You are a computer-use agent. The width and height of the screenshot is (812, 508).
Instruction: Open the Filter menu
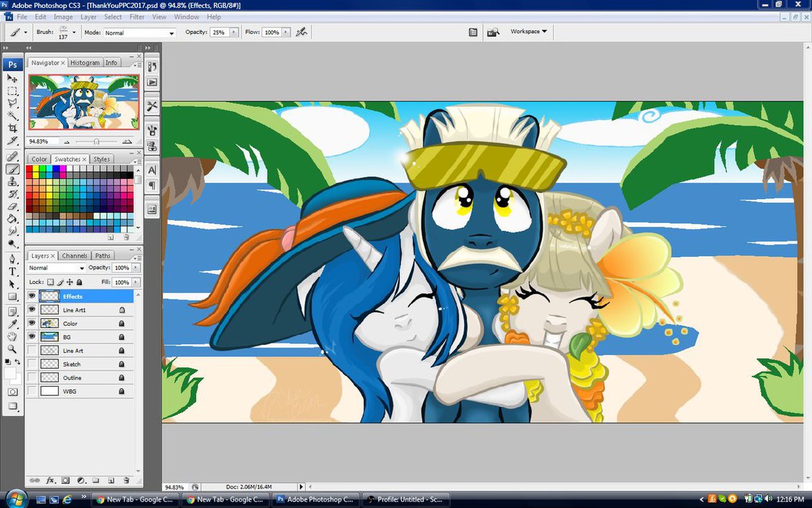coord(136,17)
